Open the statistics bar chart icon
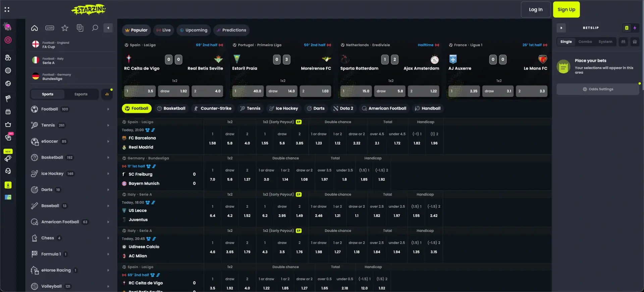 tap(107, 94)
